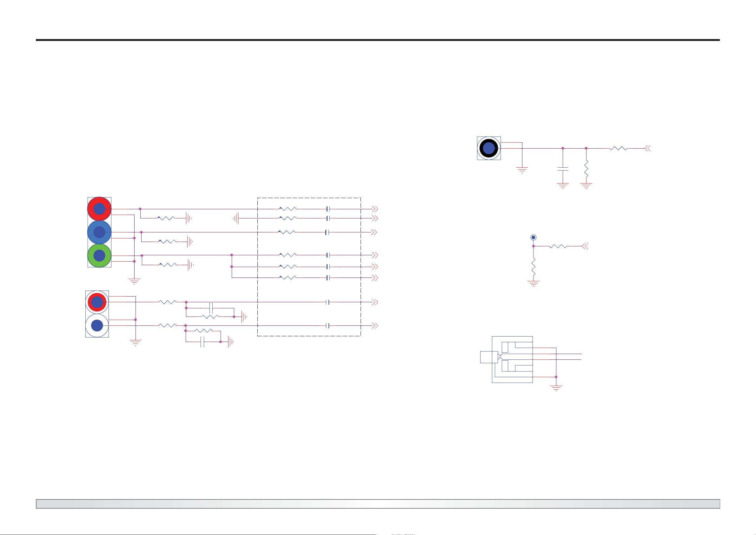Select the input arrow on black jack line

[x=647, y=149]
